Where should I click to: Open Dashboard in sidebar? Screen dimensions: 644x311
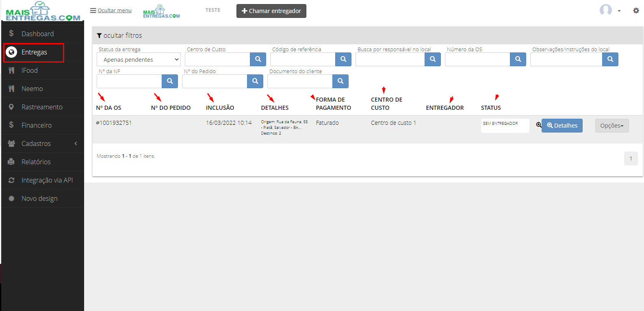tap(43, 34)
